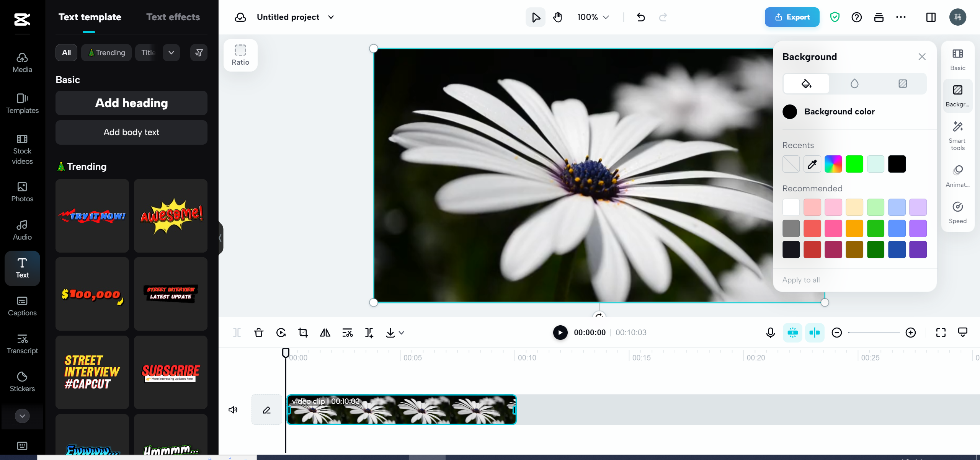Viewport: 980px width, 460px height.
Task: Switch to the Text effects tab
Action: click(173, 17)
